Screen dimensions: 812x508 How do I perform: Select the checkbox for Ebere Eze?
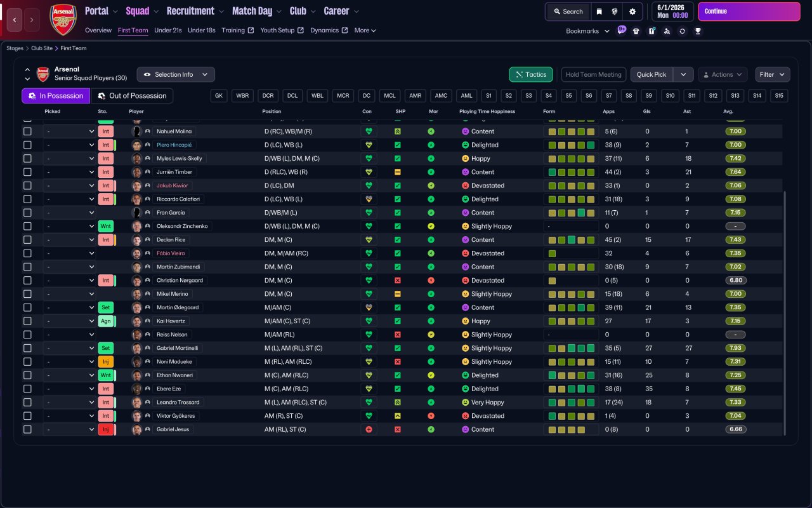[x=27, y=389]
